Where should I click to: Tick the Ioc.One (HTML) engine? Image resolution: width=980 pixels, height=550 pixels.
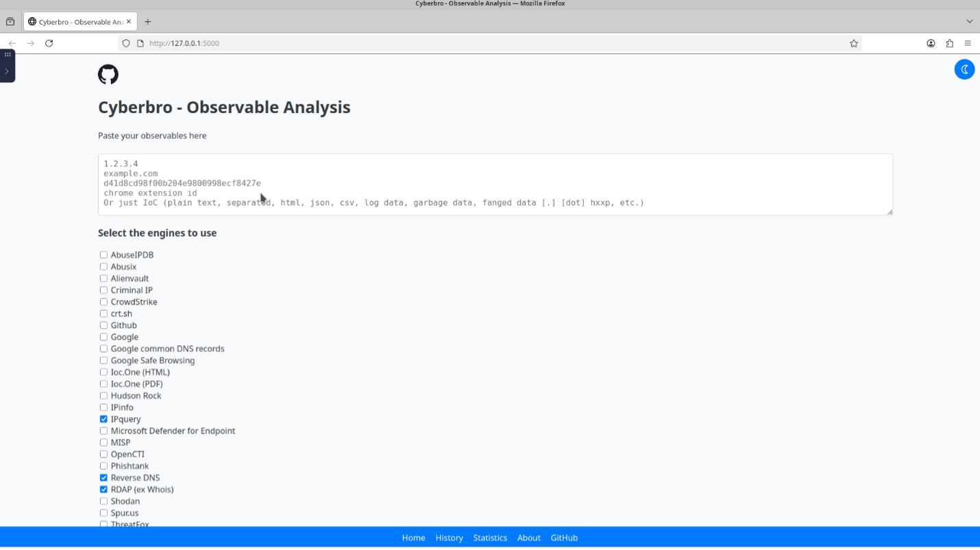point(103,372)
